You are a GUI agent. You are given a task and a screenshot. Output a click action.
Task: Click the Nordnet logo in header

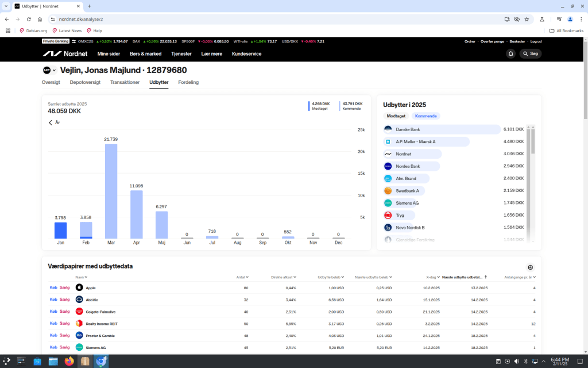click(66, 53)
